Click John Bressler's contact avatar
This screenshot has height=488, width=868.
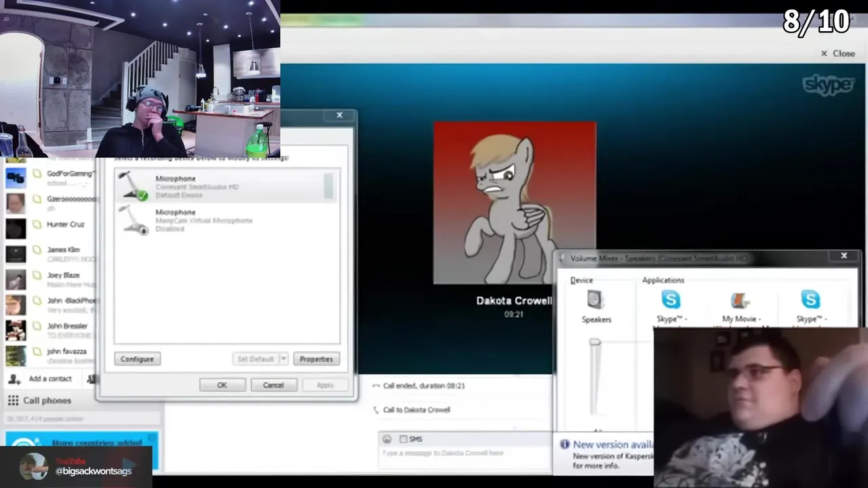16,330
